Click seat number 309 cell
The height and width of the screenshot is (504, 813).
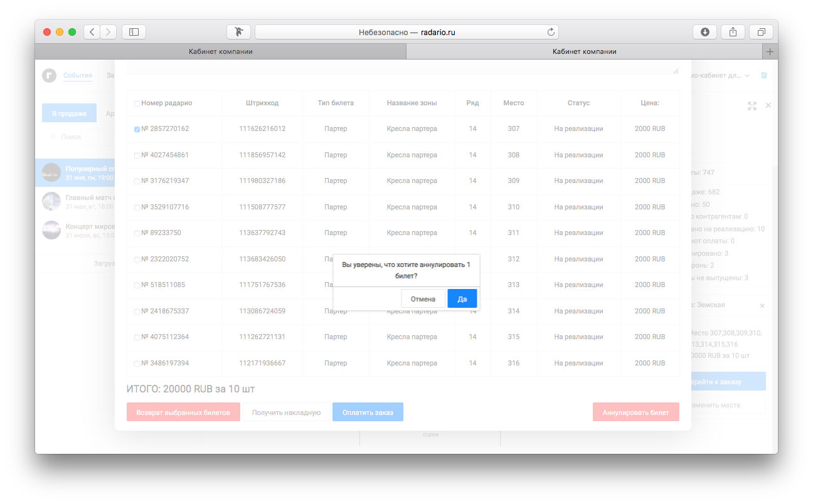point(514,181)
